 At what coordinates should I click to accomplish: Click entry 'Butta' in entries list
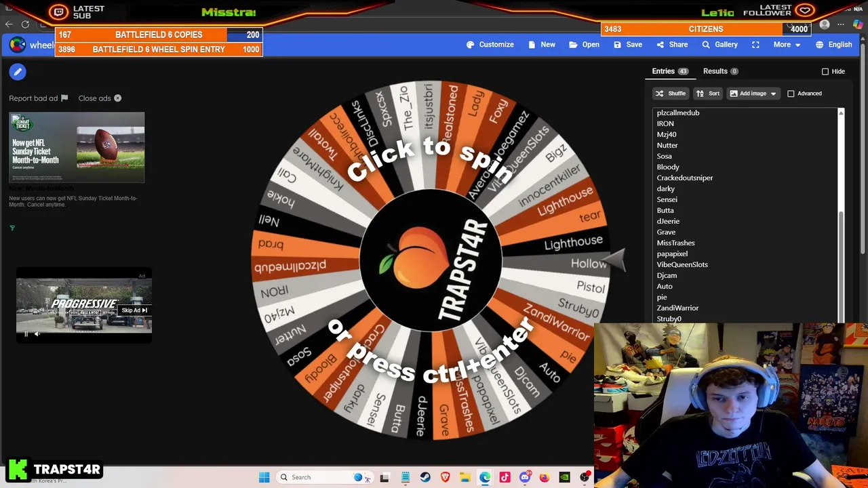point(665,210)
